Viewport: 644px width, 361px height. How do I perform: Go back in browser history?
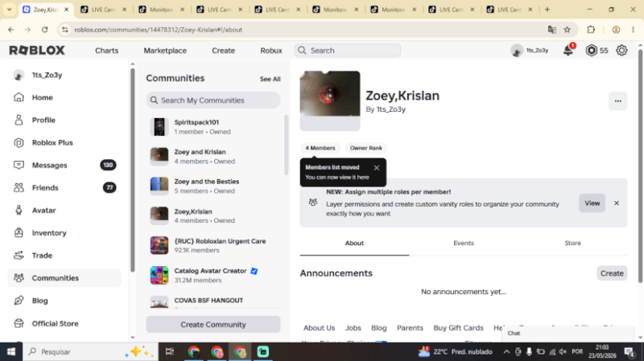click(11, 30)
